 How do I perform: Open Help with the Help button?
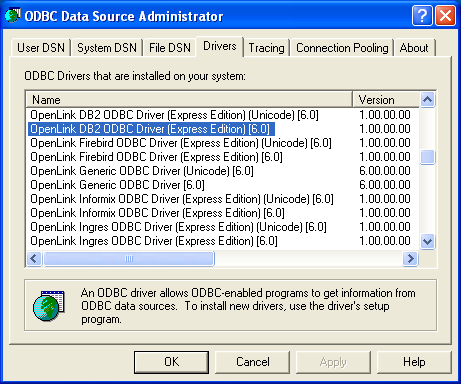tap(414, 362)
